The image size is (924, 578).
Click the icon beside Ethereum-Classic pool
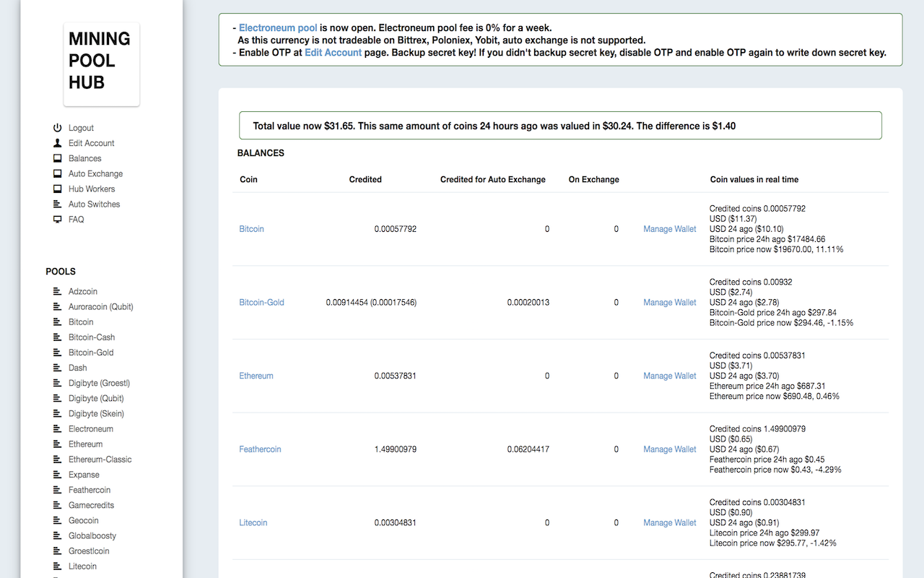tap(58, 460)
